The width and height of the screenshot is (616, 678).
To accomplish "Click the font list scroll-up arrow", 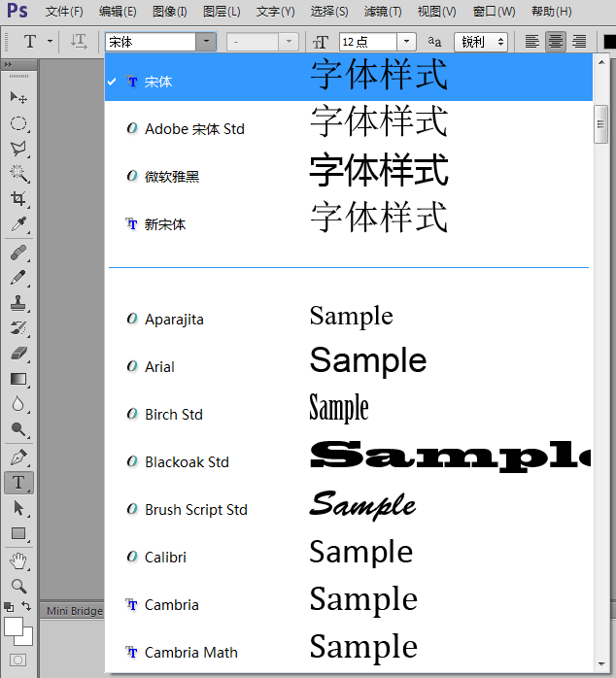I will point(601,62).
